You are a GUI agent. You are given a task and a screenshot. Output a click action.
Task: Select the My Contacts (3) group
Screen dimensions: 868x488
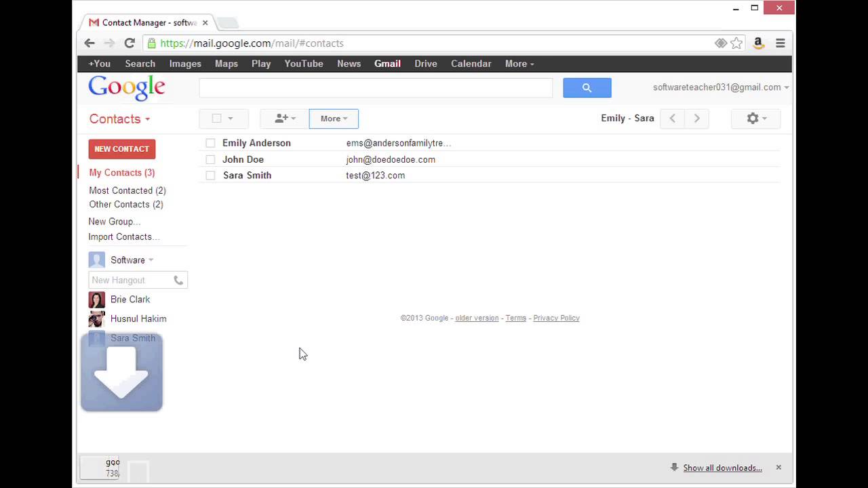coord(122,173)
